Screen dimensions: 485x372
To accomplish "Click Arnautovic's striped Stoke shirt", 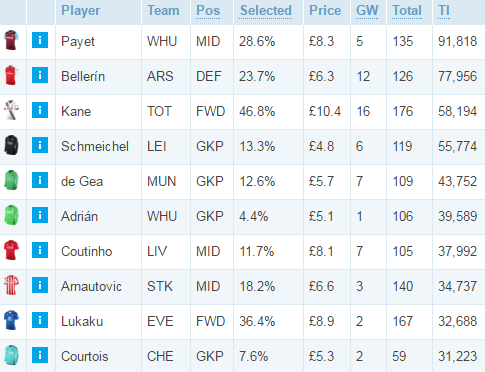I will 11,285.
